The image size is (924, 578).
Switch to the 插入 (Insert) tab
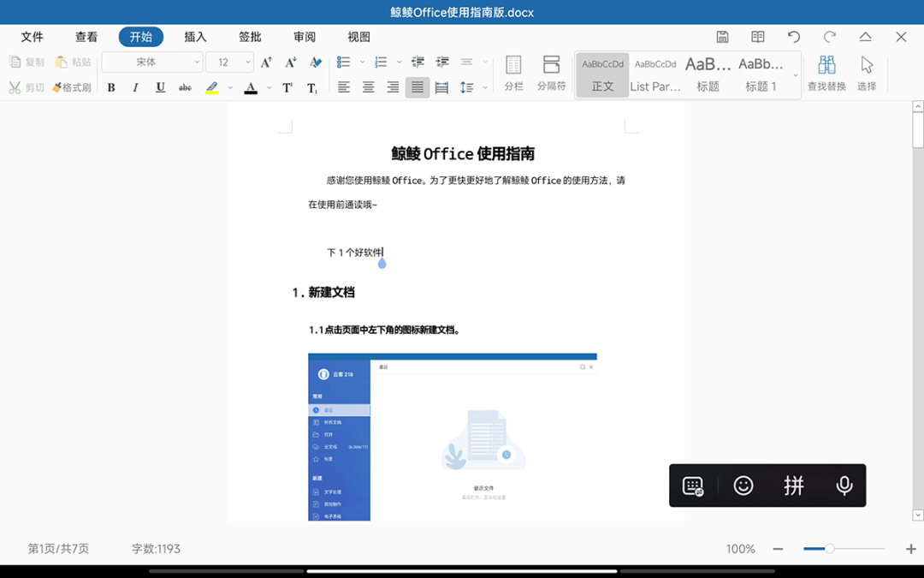click(x=196, y=37)
